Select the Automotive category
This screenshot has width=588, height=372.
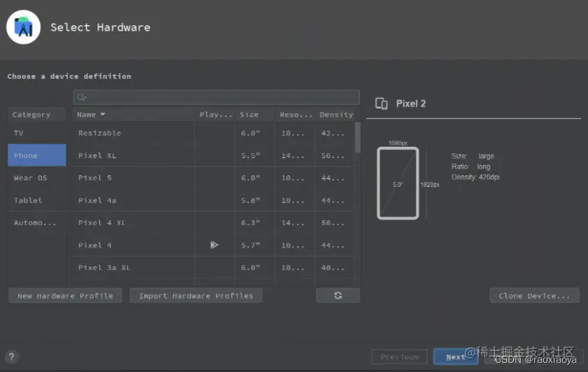37,223
